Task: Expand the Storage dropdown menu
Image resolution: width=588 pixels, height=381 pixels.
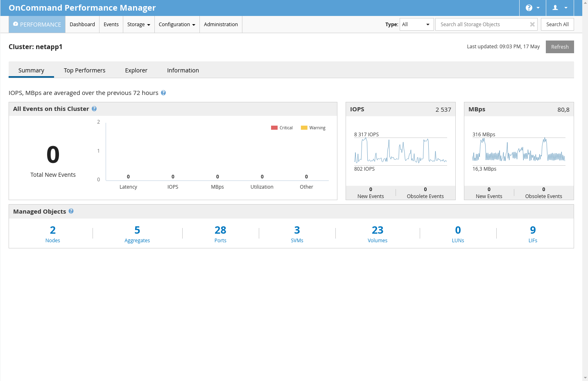Action: [138, 25]
